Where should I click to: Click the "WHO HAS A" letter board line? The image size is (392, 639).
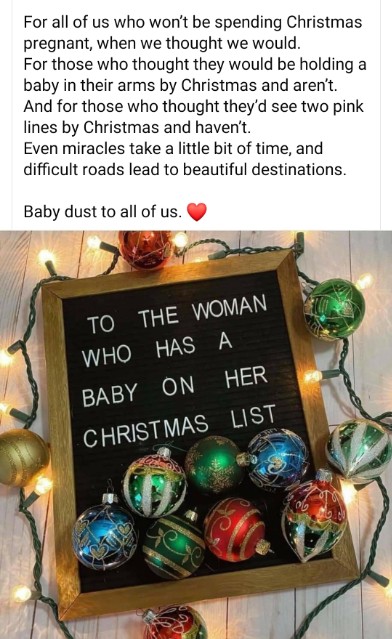click(x=157, y=350)
